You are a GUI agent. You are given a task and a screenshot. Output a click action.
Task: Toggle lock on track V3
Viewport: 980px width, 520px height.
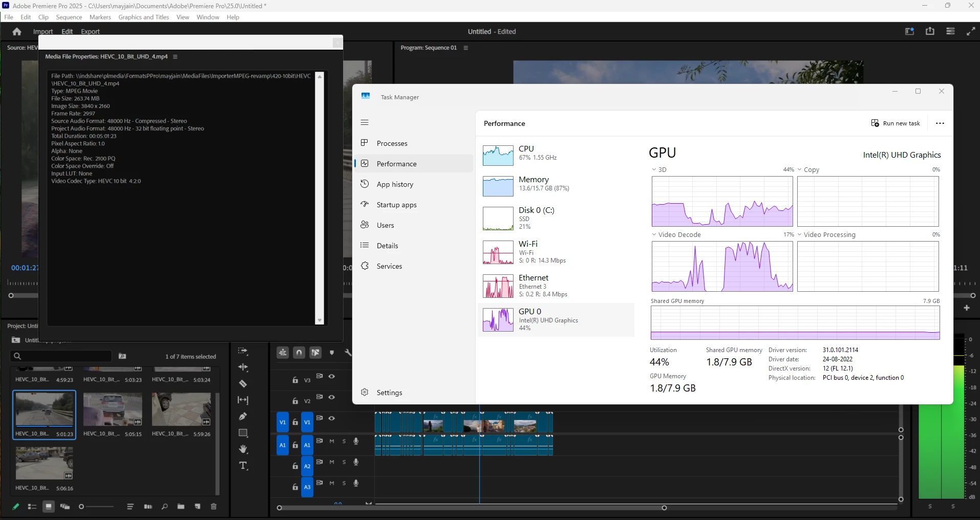tap(295, 380)
